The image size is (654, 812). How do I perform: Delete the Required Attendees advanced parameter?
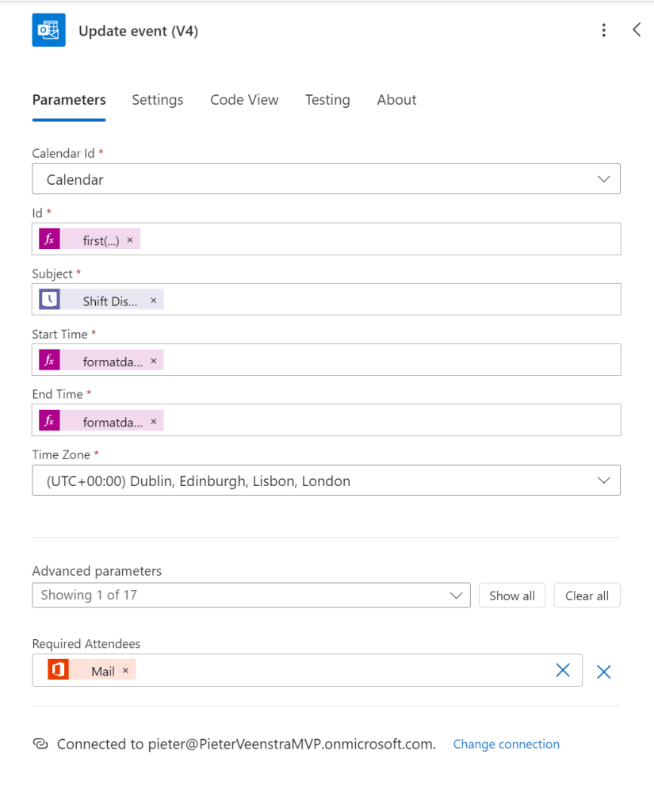click(x=603, y=672)
